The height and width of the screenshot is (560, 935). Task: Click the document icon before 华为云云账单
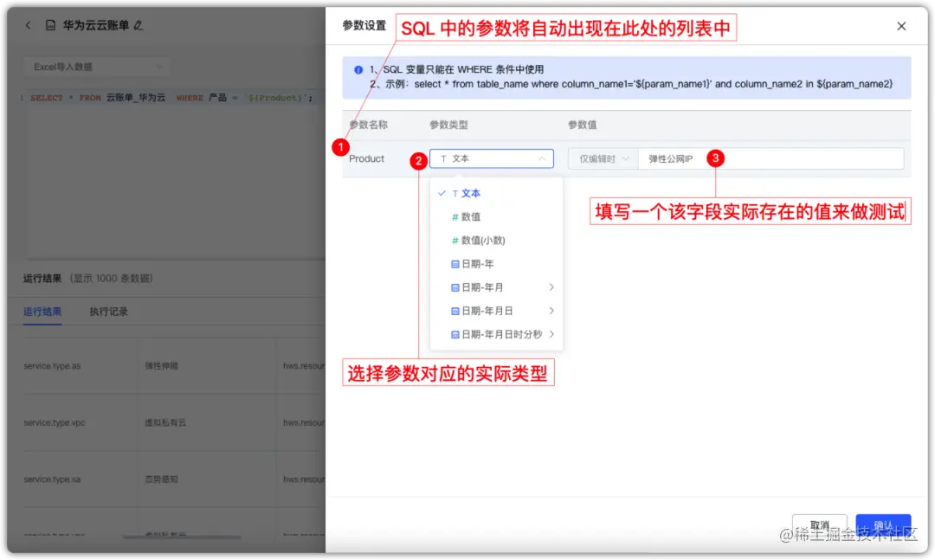click(x=51, y=25)
